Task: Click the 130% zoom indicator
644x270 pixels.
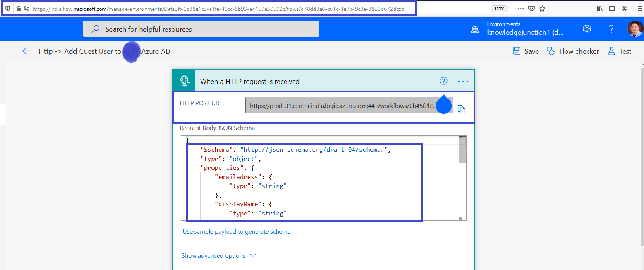Action: tap(499, 9)
